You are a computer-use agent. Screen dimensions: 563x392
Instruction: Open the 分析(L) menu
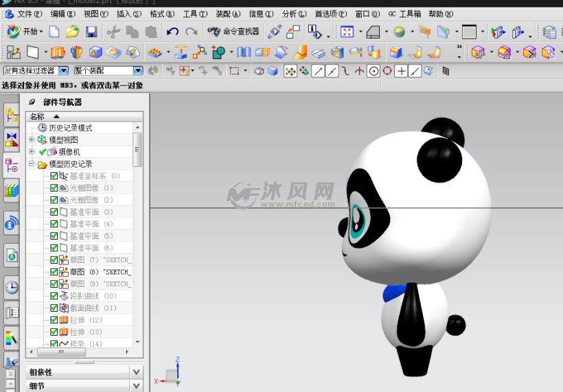tap(294, 14)
